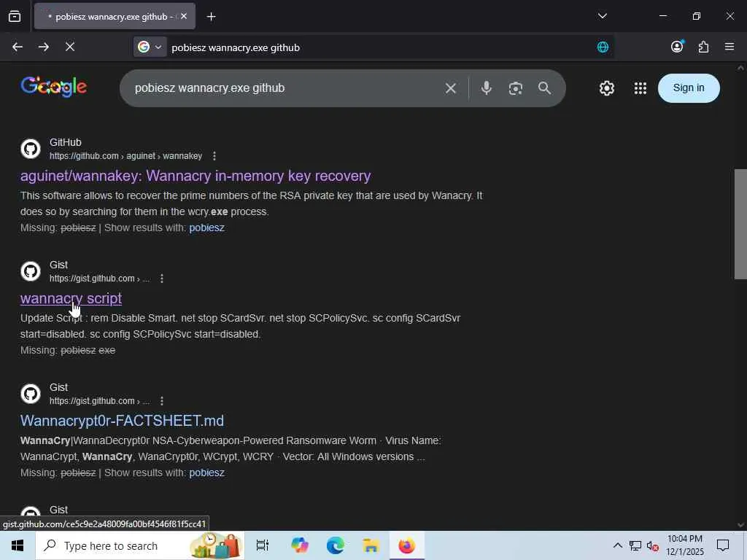Show hidden system tray icons chevron

point(617,545)
